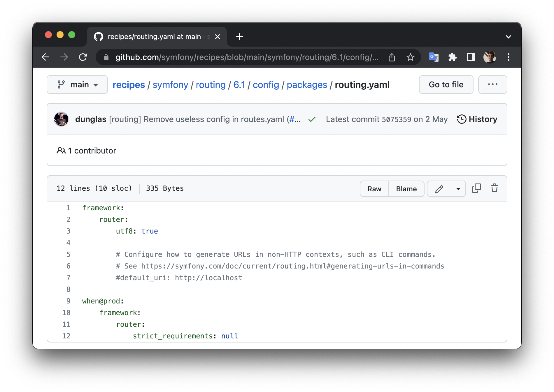Click line number 5
Screen dimensions: 554x392
pyautogui.click(x=68, y=255)
